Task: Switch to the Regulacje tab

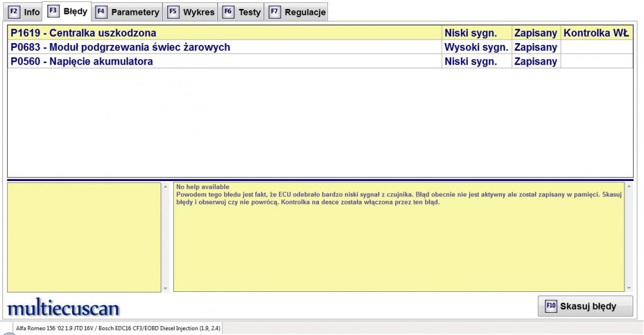Action: [297, 12]
